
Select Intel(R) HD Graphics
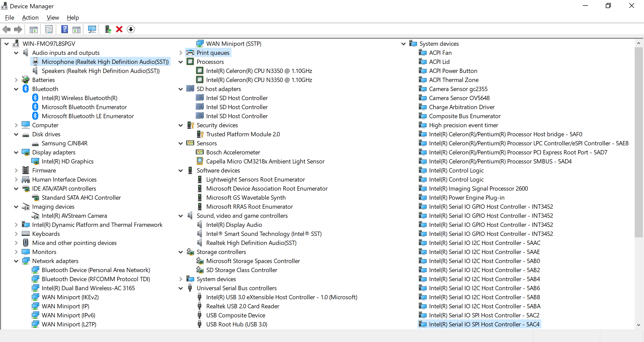(x=67, y=161)
